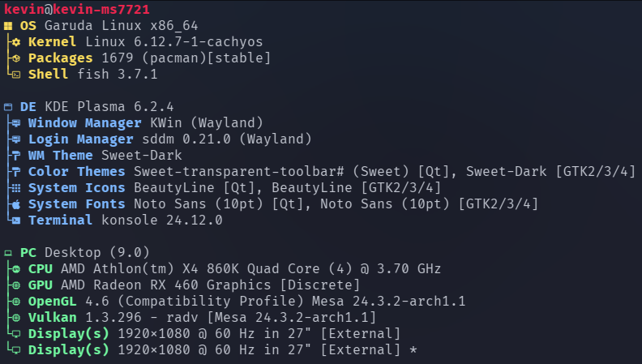Click the package box icon beside Packages

(x=16, y=58)
